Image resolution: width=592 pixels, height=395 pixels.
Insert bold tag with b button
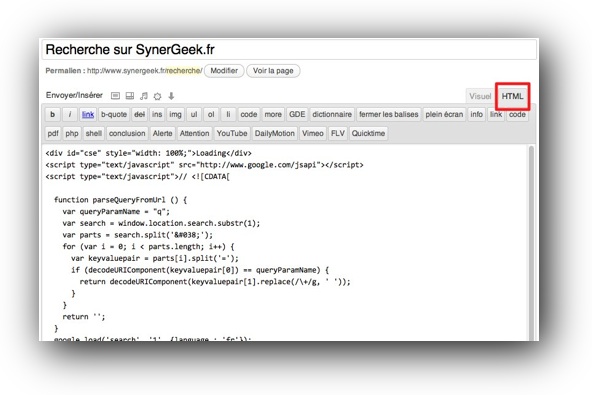click(52, 114)
